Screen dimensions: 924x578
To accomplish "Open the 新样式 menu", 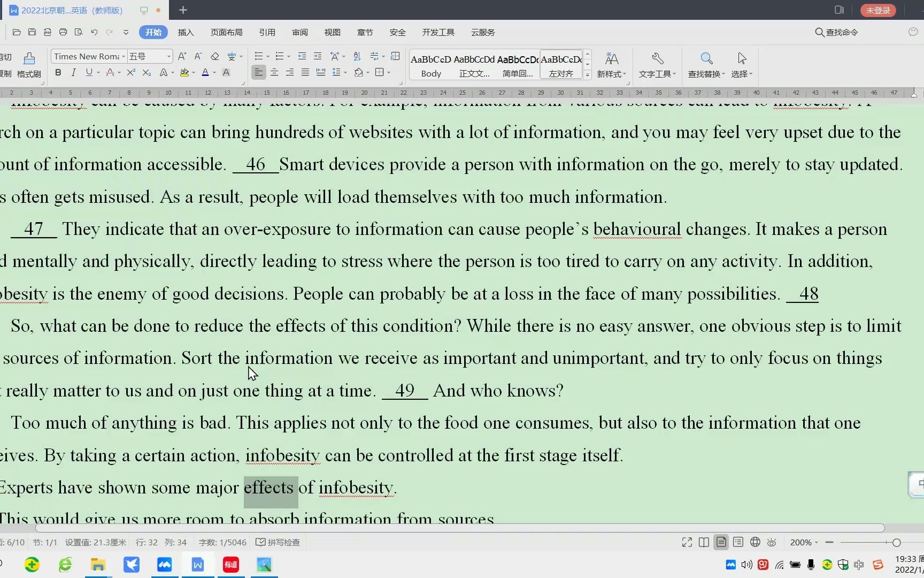I will (612, 65).
